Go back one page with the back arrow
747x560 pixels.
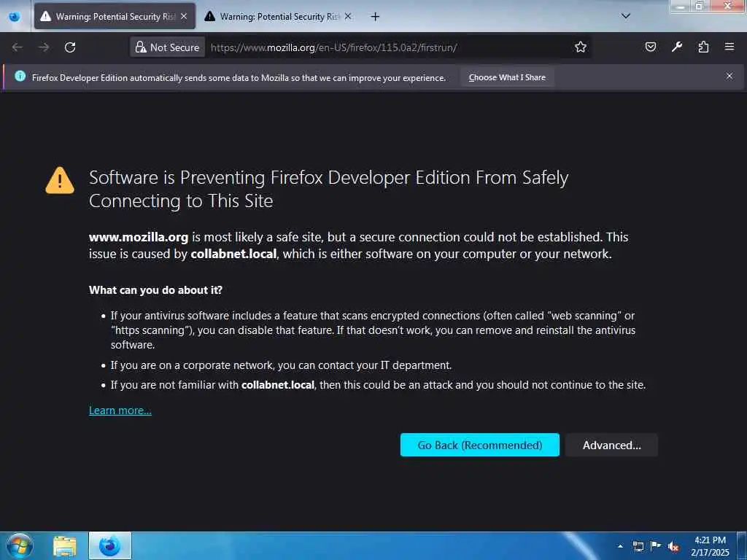[18, 47]
